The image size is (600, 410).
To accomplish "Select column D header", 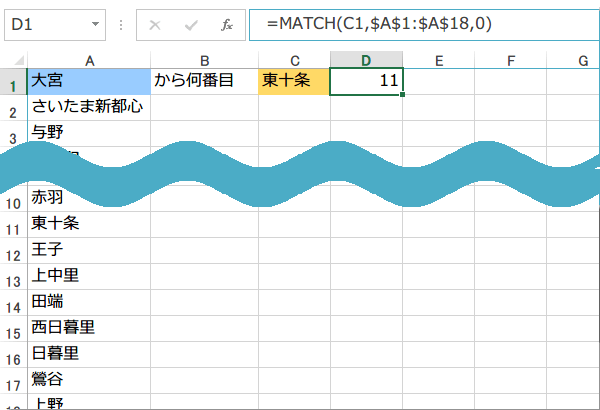I will click(x=366, y=60).
